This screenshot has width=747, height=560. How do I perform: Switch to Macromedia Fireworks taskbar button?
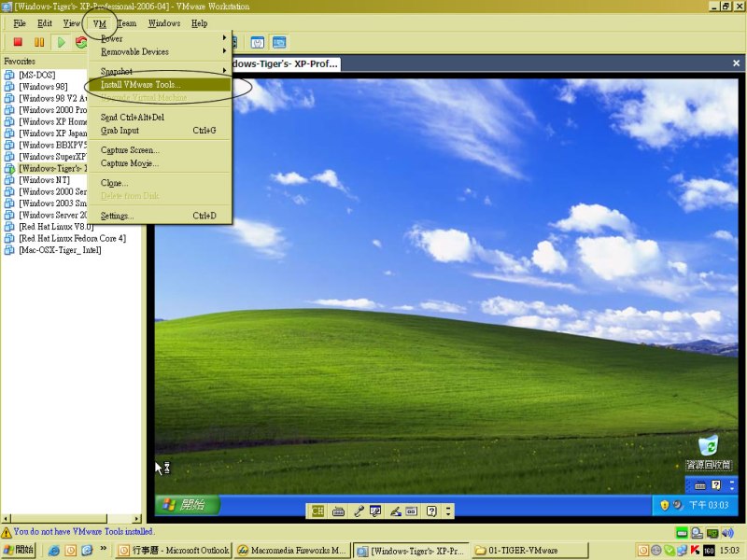pyautogui.click(x=292, y=551)
